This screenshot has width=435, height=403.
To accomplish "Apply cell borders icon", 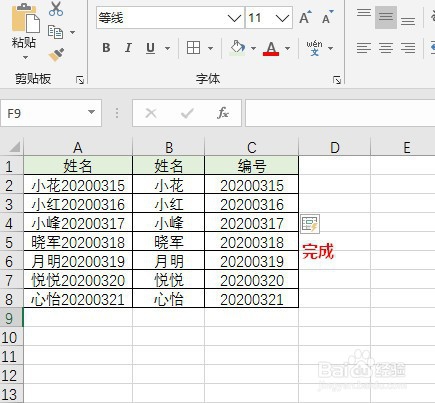I will pos(193,48).
